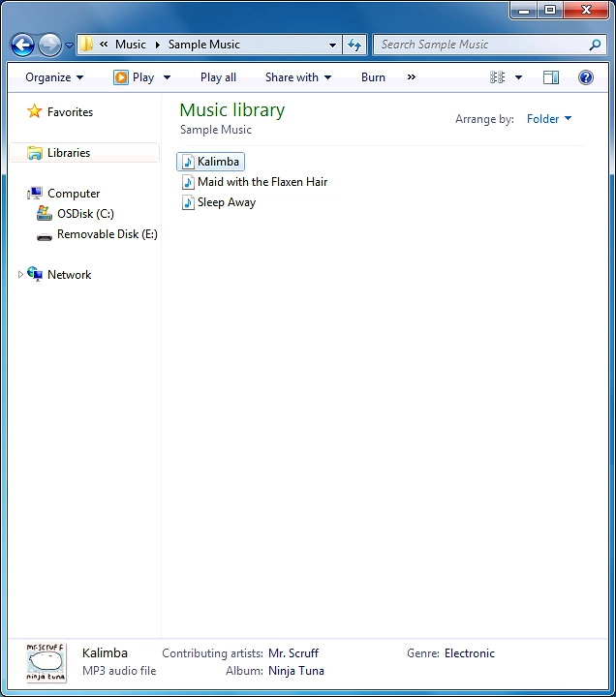Click the OSDisk drive icon
Viewport: 616px width, 697px height.
click(x=44, y=213)
